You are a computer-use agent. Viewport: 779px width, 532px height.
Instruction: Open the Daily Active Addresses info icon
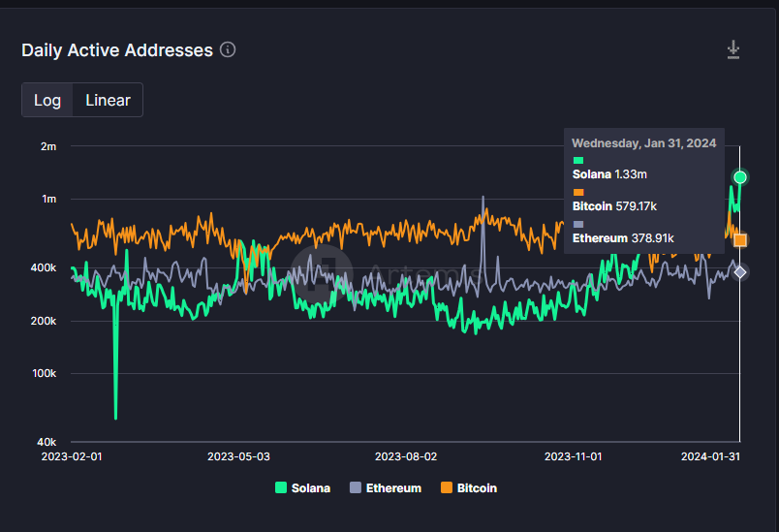[228, 49]
